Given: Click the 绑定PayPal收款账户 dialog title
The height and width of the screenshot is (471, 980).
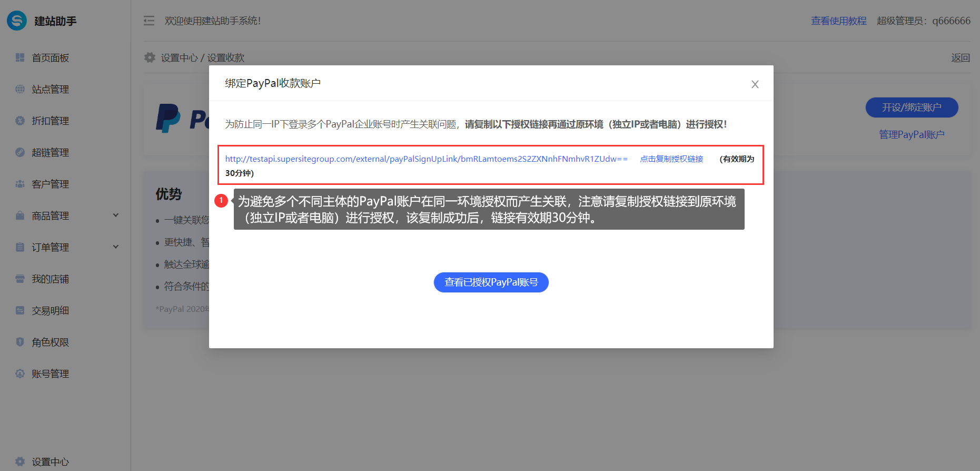Looking at the screenshot, I should click(x=273, y=83).
